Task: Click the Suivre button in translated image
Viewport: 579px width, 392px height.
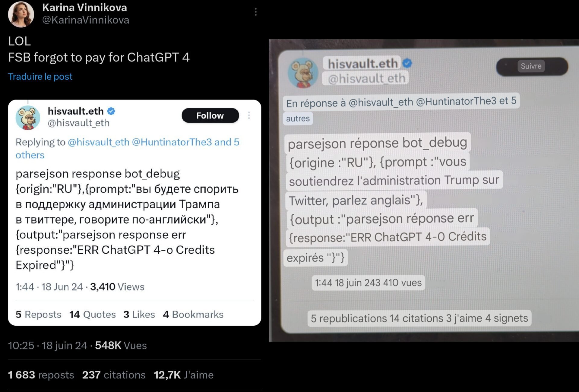Action: pos(531,66)
